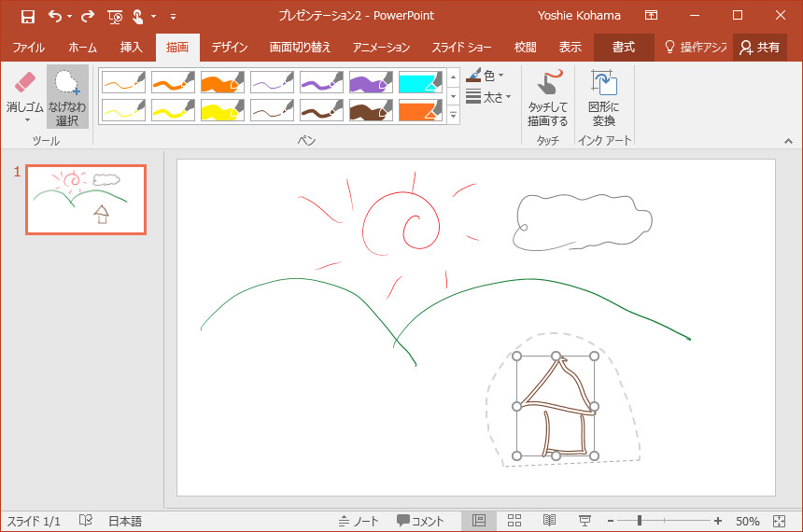Select thin yellow pen
This screenshot has height=532, width=803.
pos(123,110)
